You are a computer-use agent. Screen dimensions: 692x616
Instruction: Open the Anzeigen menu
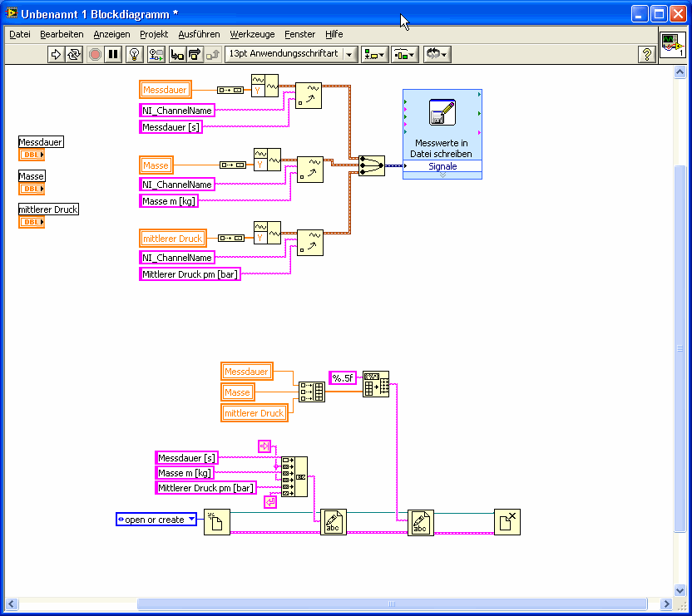point(111,34)
